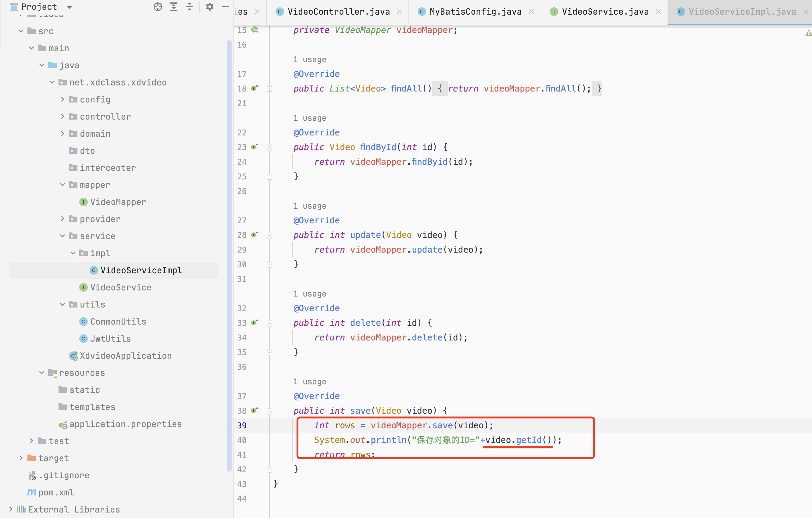
Task: Click implements gutter icon on save line 38
Action: (x=255, y=411)
